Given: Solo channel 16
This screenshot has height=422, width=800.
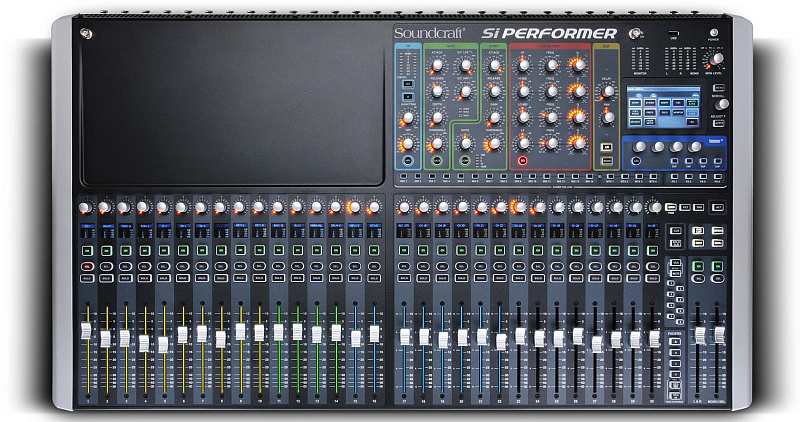Looking at the screenshot, I should click(374, 278).
